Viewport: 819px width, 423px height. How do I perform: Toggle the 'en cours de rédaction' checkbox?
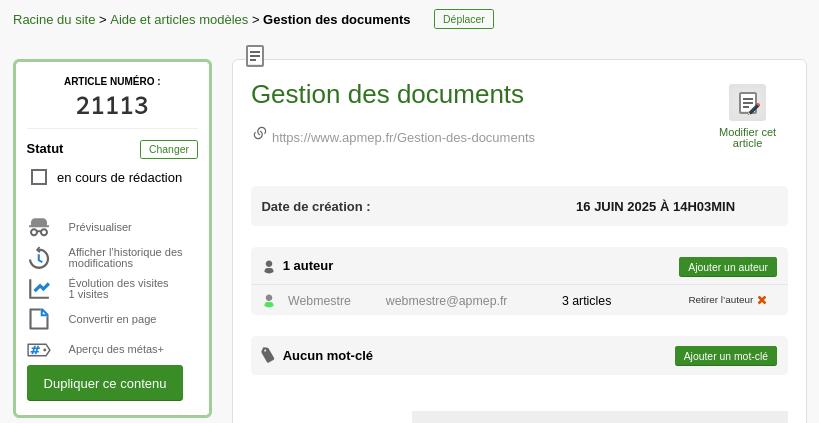coord(39,177)
